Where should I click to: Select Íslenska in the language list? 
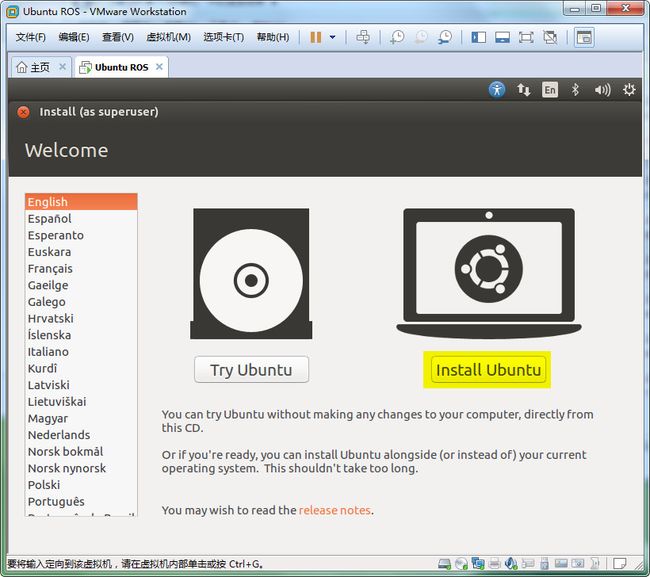[81, 335]
